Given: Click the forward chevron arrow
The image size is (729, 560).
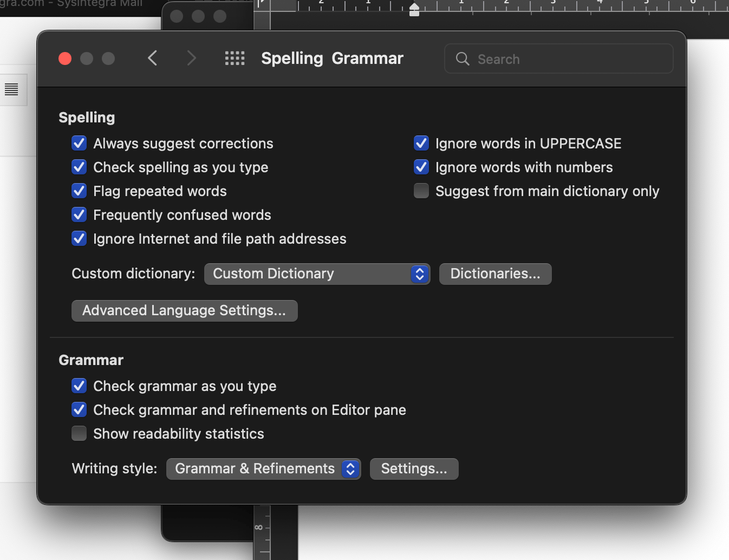Looking at the screenshot, I should tap(191, 58).
